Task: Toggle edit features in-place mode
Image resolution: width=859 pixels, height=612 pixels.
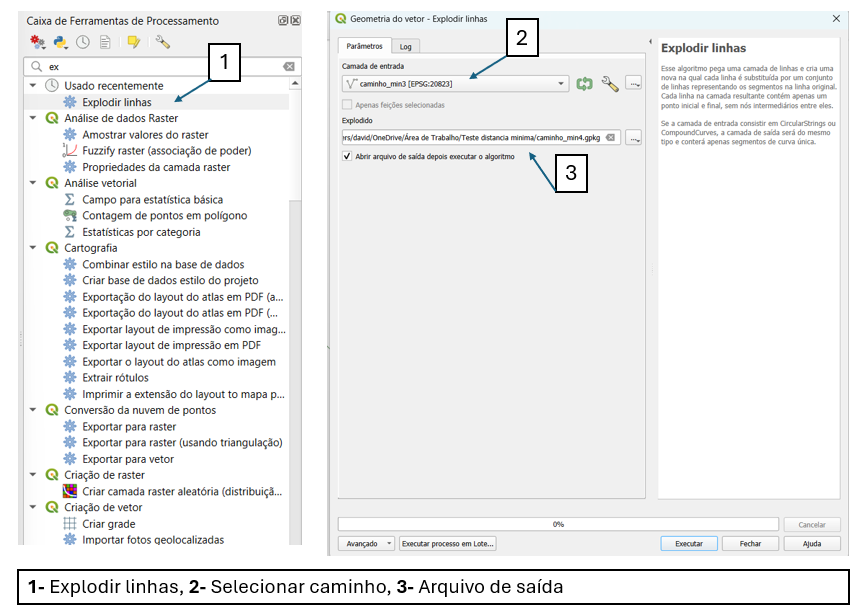Action: click(133, 42)
